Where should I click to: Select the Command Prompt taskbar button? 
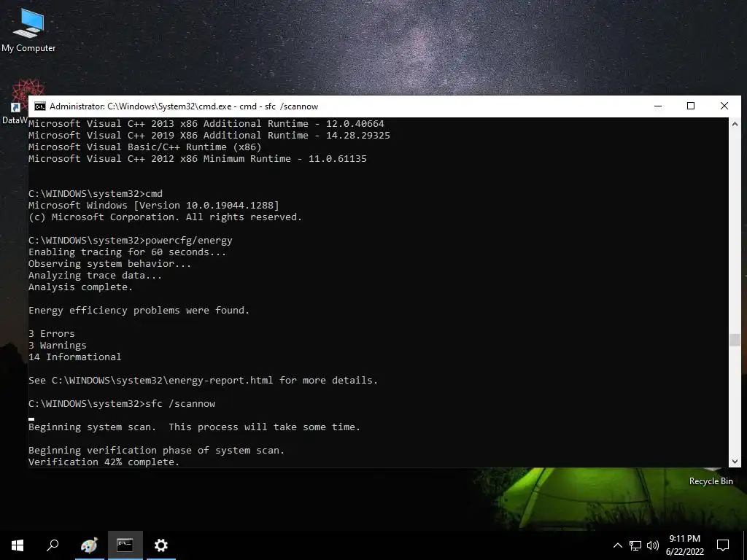click(125, 545)
